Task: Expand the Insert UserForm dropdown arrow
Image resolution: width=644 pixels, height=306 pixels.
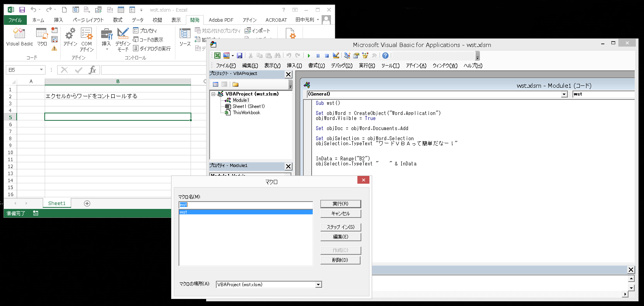Action: 233,56
